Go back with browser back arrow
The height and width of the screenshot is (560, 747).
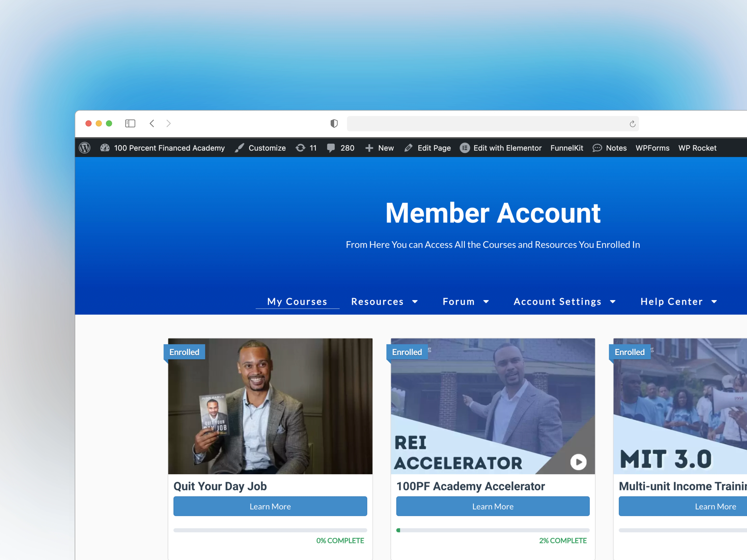coord(152,124)
